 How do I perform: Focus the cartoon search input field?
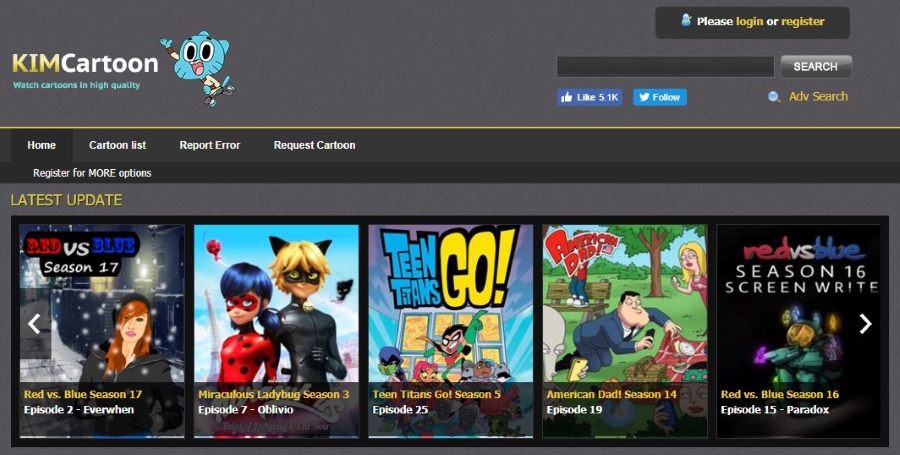click(665, 67)
